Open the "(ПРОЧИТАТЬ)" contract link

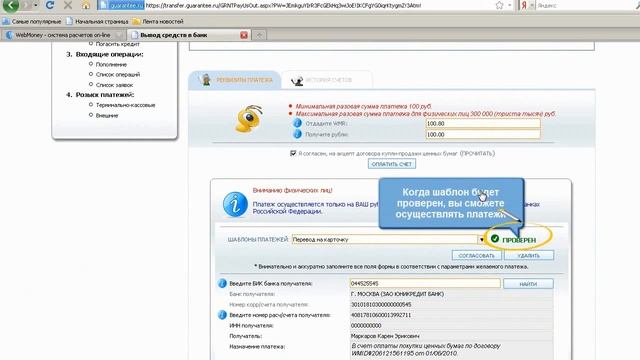(x=477, y=153)
